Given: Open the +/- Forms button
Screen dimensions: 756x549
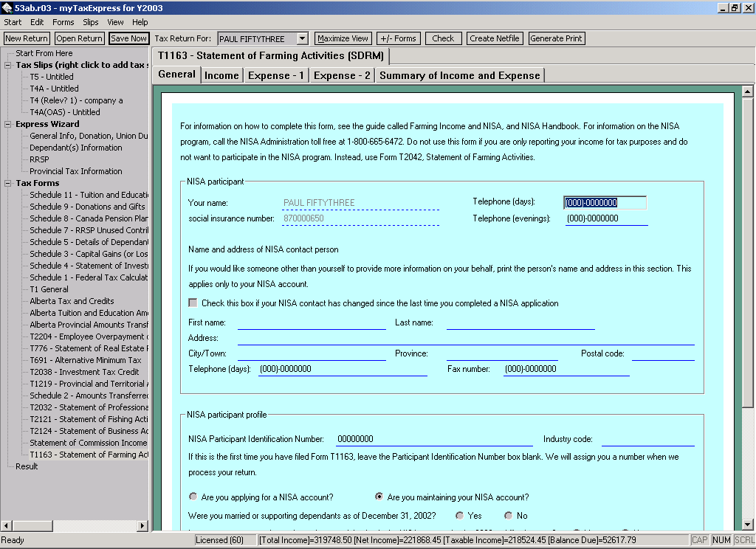Looking at the screenshot, I should pyautogui.click(x=397, y=38).
